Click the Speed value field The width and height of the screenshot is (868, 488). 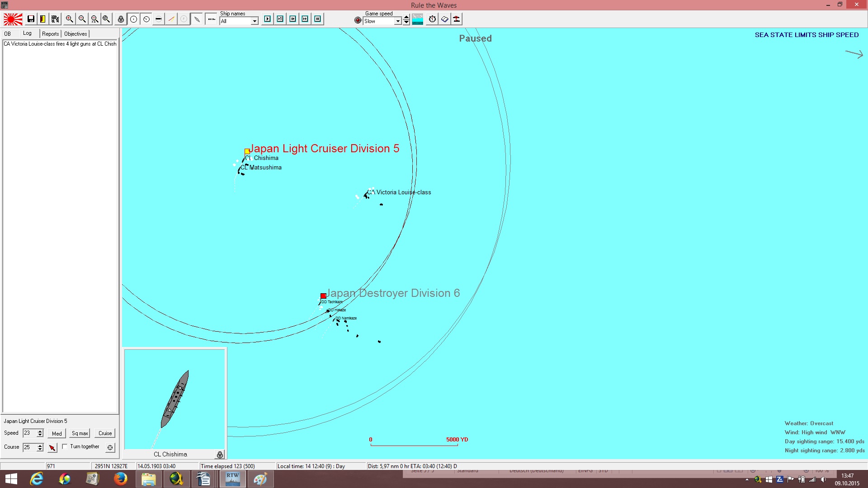click(x=29, y=433)
